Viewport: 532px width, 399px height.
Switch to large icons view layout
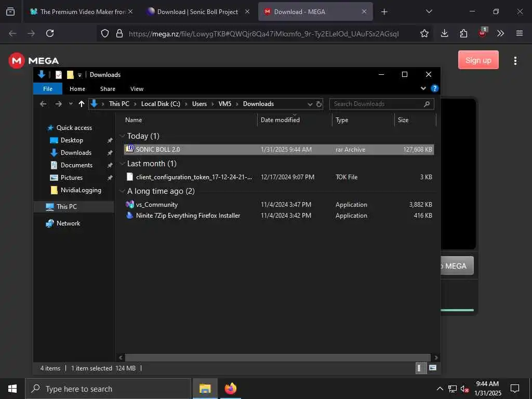pyautogui.click(x=433, y=368)
